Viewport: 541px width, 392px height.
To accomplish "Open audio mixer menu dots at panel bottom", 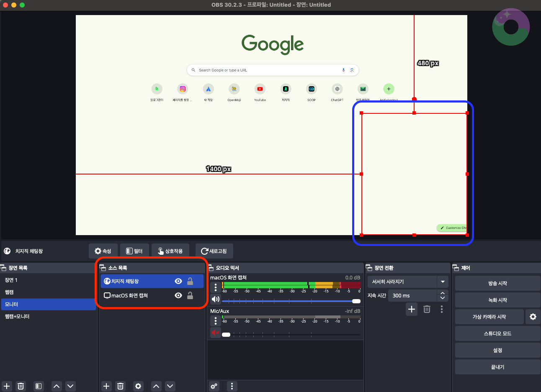I will pos(232,386).
